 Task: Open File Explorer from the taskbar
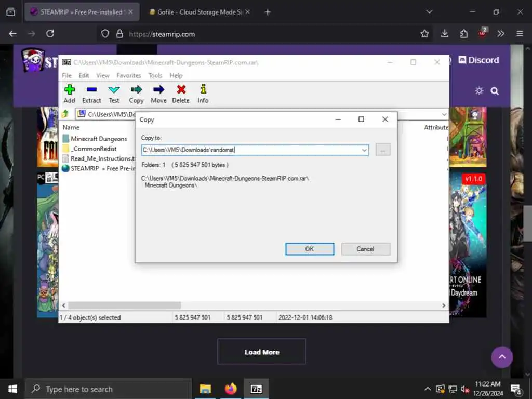pos(205,389)
